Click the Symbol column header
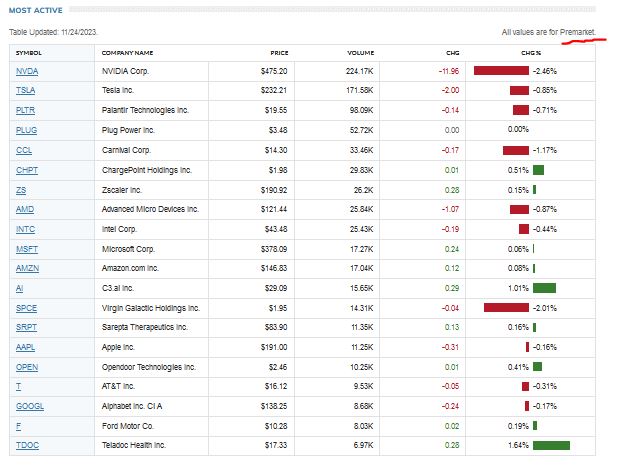 point(29,52)
